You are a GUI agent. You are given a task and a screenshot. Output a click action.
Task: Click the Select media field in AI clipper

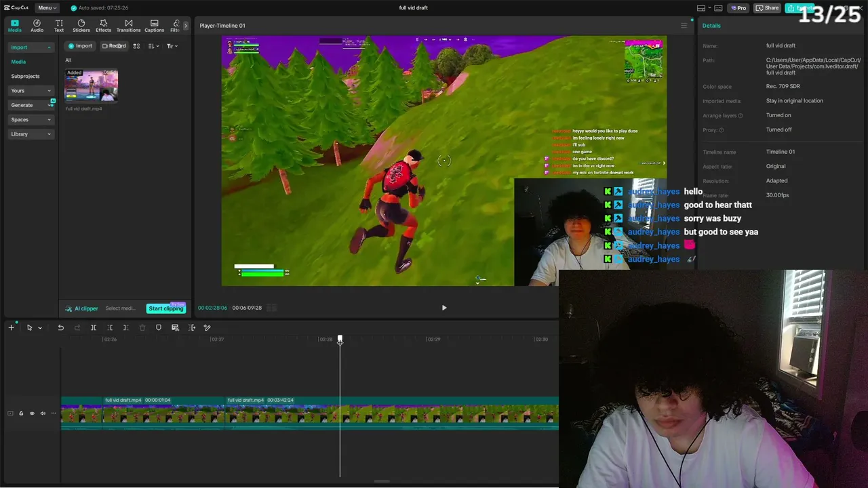point(121,308)
